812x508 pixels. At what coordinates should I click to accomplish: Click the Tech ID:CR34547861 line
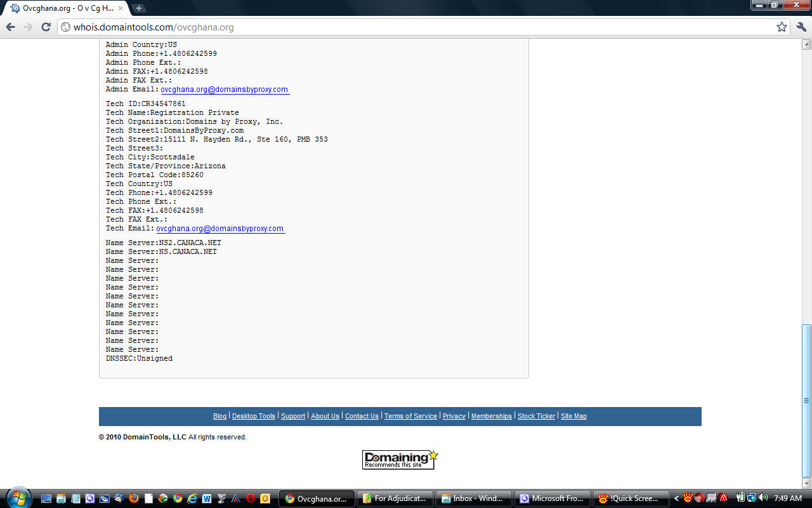click(146, 104)
